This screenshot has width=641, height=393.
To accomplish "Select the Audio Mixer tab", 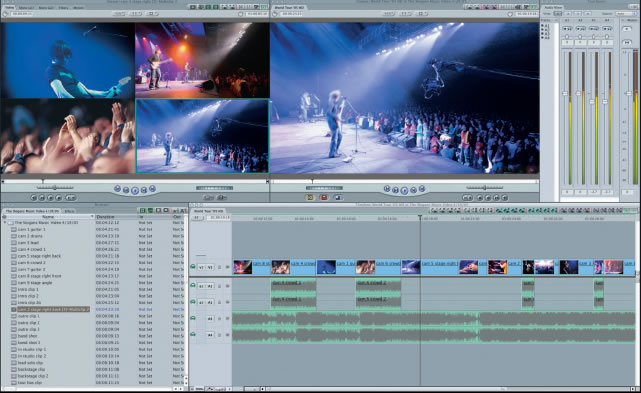I will (x=553, y=7).
